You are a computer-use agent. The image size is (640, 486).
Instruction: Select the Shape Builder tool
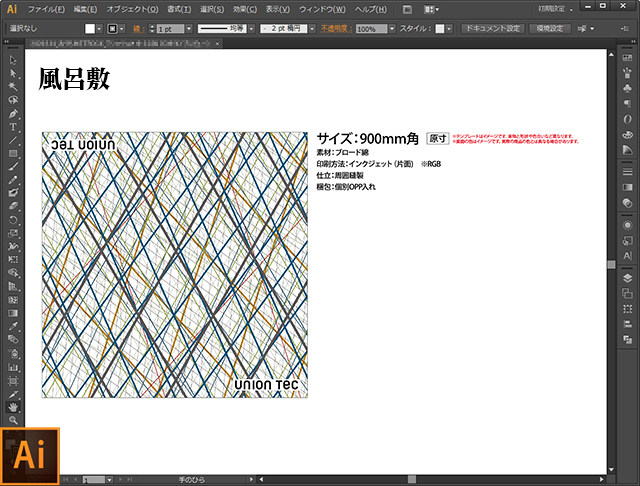(13, 273)
